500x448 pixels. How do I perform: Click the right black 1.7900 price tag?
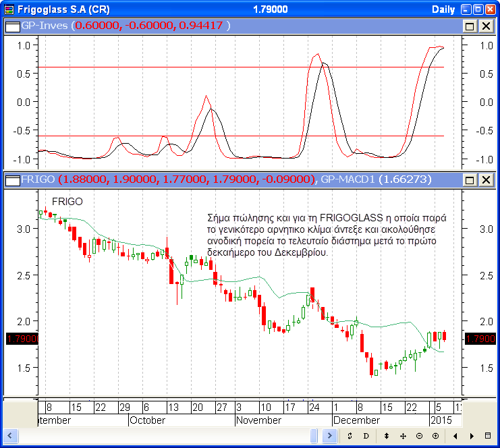pos(480,339)
